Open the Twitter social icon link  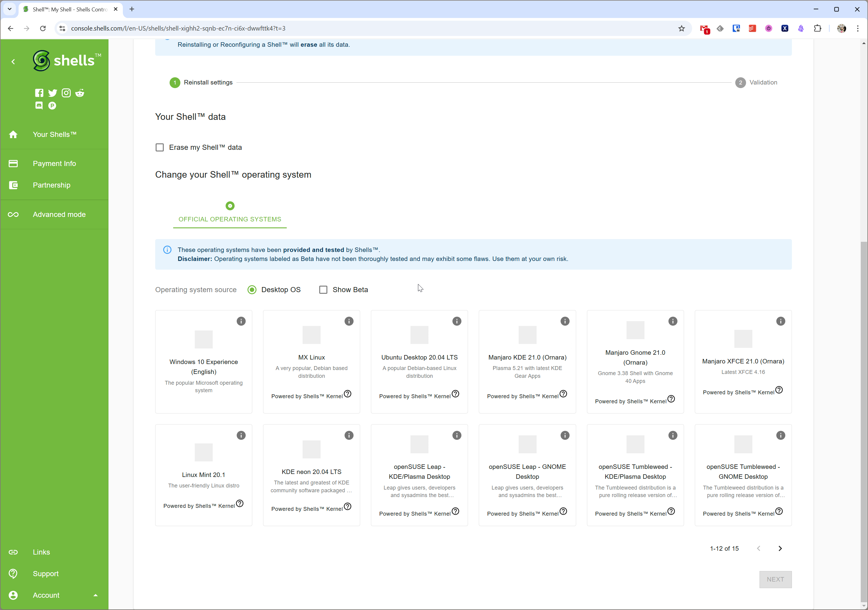[x=52, y=93]
